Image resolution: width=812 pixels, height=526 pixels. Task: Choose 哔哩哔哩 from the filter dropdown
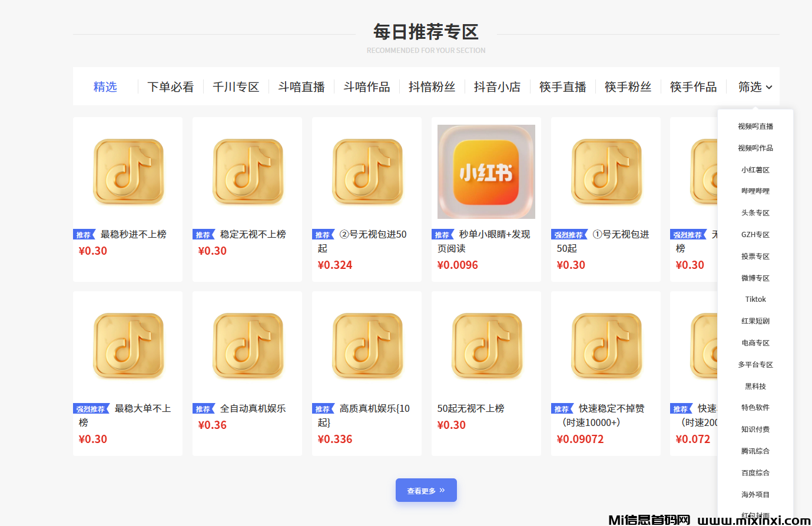(x=755, y=191)
